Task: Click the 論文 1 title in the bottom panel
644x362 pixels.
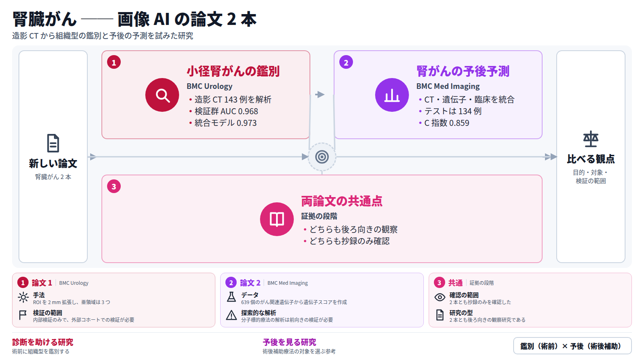Action: [x=42, y=283]
